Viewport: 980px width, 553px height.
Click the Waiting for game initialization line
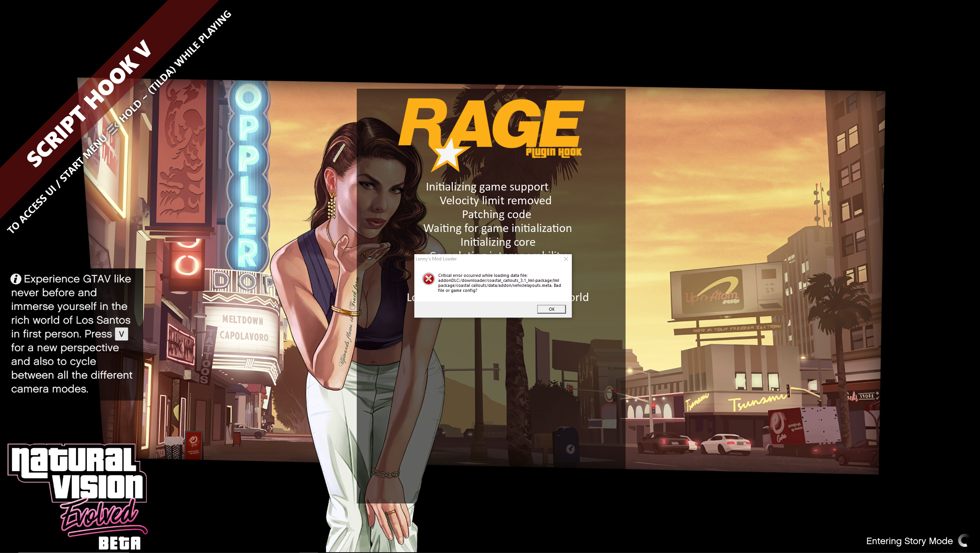pyautogui.click(x=497, y=228)
